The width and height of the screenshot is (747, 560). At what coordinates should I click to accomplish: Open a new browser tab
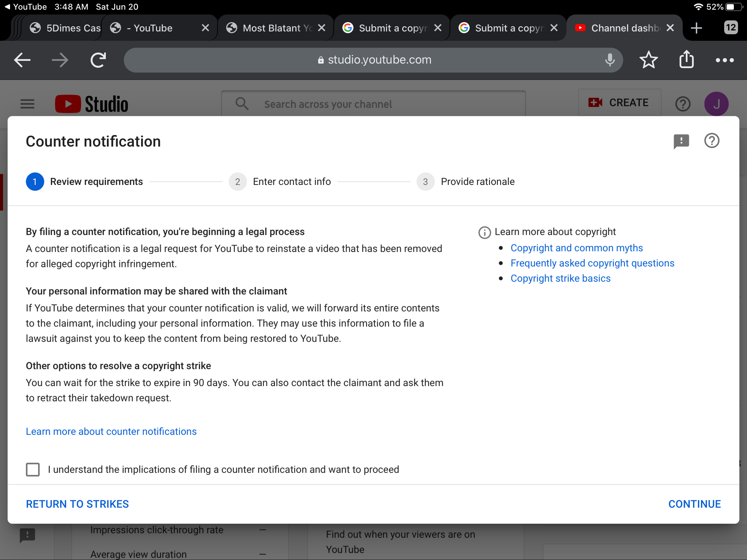tap(697, 28)
